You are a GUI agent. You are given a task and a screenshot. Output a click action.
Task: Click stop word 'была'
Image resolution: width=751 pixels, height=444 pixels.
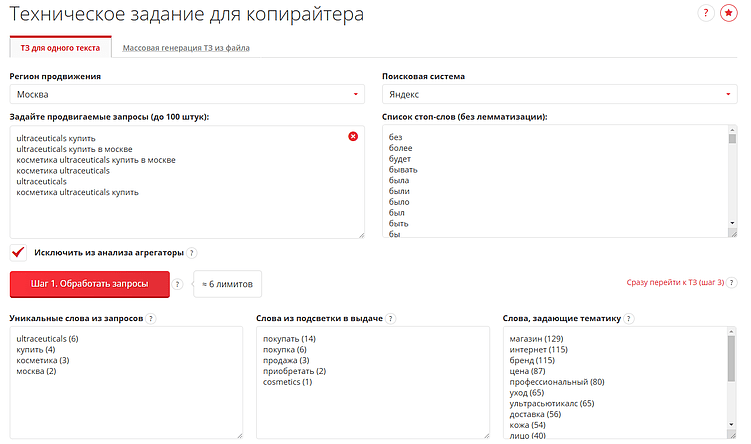(399, 180)
